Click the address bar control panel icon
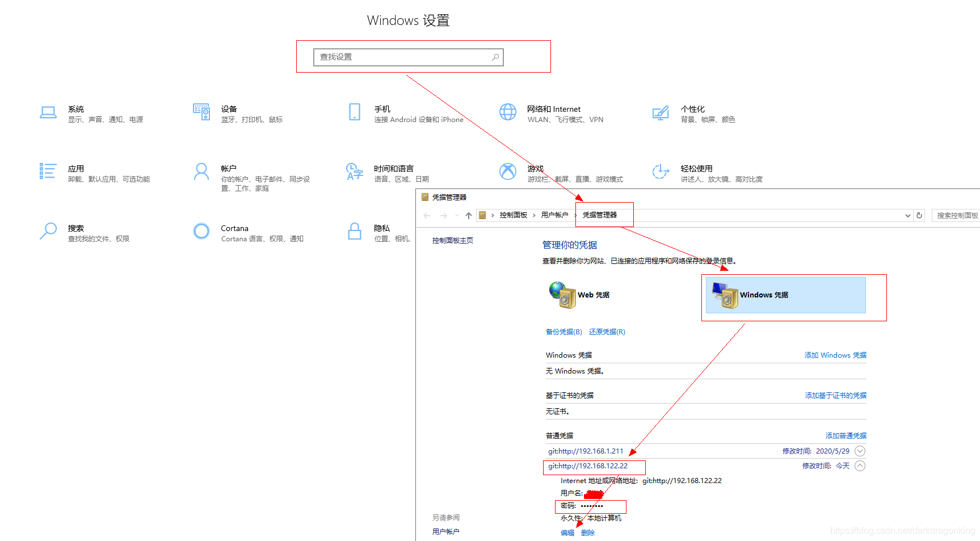The image size is (980, 541). 482,215
